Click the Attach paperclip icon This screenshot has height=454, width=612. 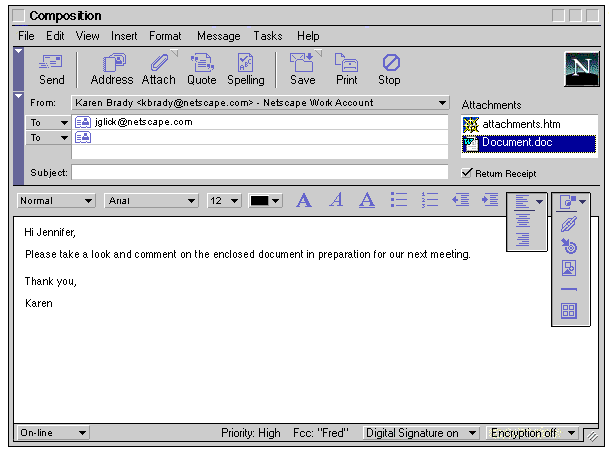click(x=158, y=68)
